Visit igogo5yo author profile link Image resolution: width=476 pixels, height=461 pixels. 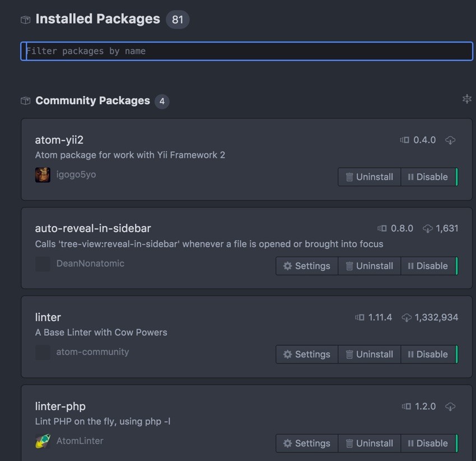click(76, 175)
